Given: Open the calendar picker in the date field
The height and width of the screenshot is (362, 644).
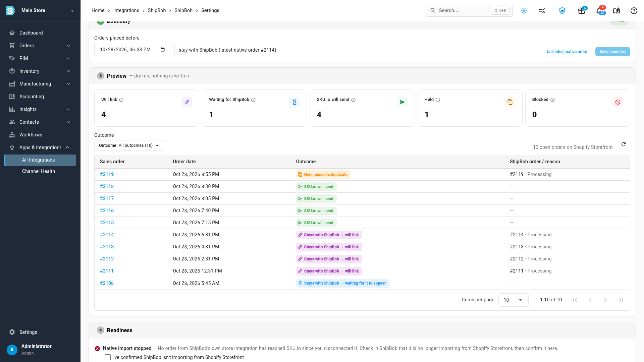Looking at the screenshot, I should (163, 50).
